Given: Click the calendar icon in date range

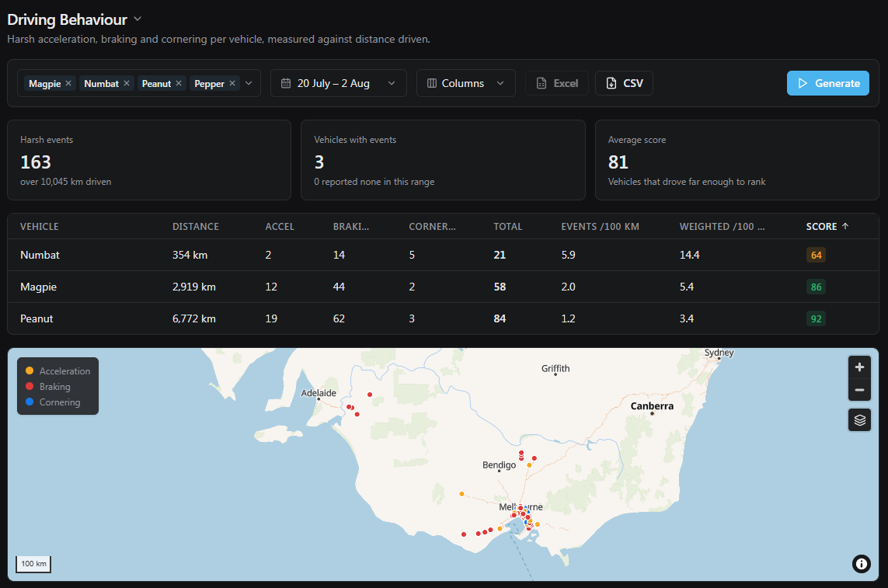Looking at the screenshot, I should point(286,83).
